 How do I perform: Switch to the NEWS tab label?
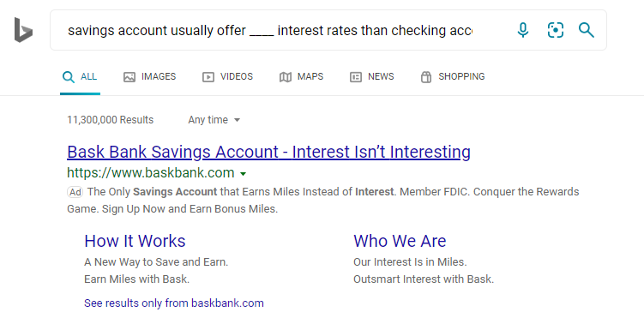pos(381,76)
